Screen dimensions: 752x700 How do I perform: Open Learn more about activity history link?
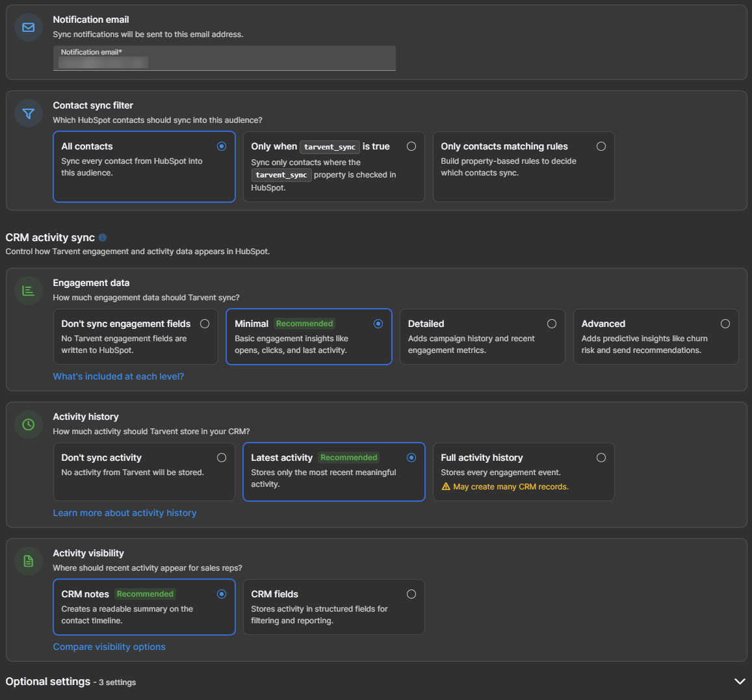[125, 513]
